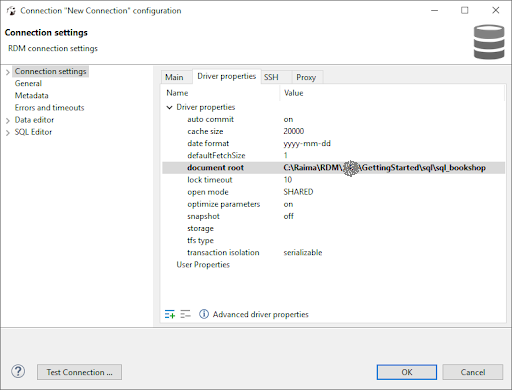
Task: Click the document root property name
Action: coord(215,168)
